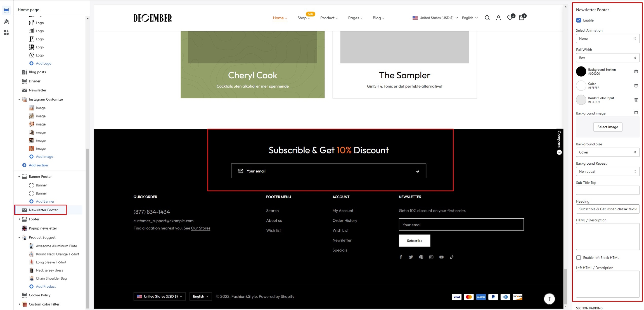The image size is (644, 310).
Task: Click the search magnifier icon in store header
Action: coord(487,18)
